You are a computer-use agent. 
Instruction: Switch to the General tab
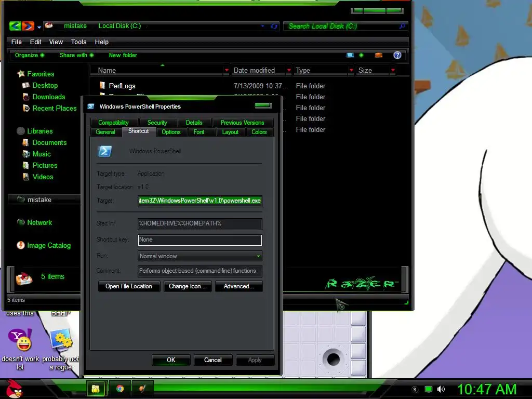click(105, 132)
